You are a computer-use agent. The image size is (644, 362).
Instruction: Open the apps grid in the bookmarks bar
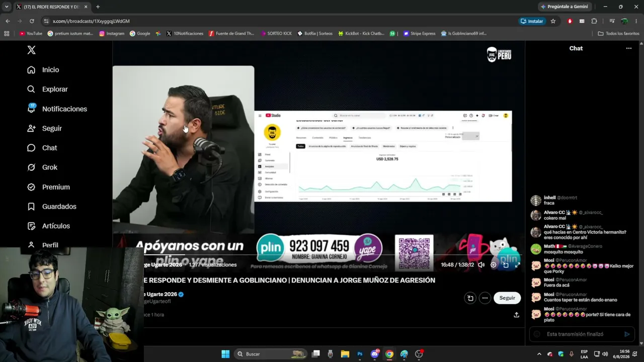7,34
